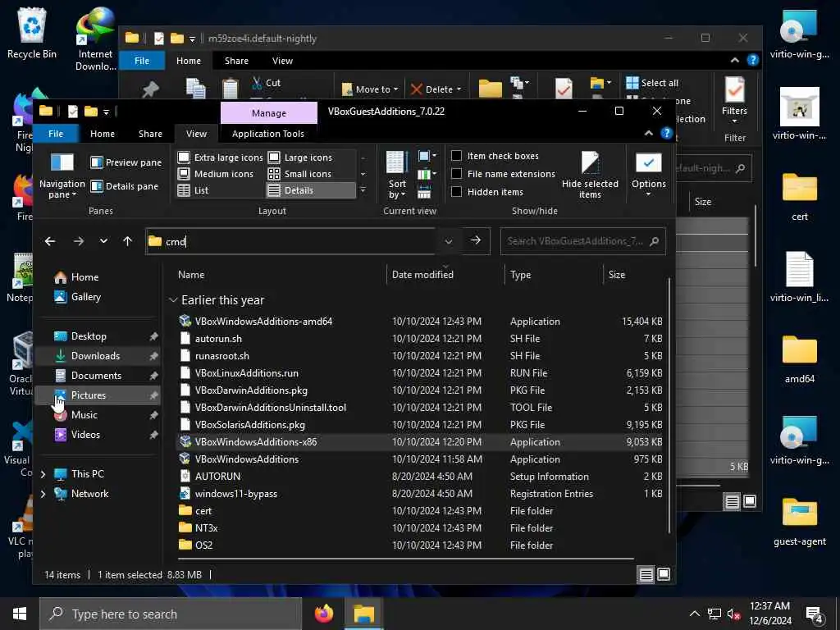Open File Explorer from the taskbar

coord(363,614)
